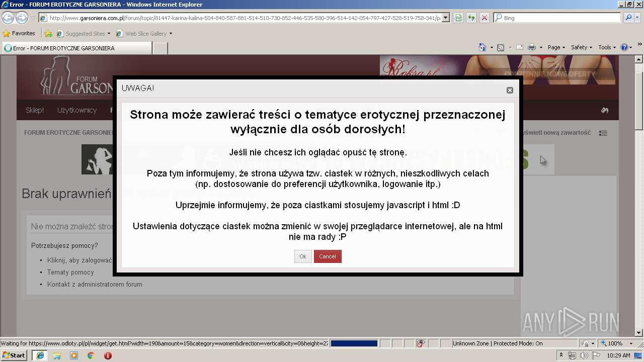
Task: Decline the warning with the Cancel button
Action: coord(328,256)
